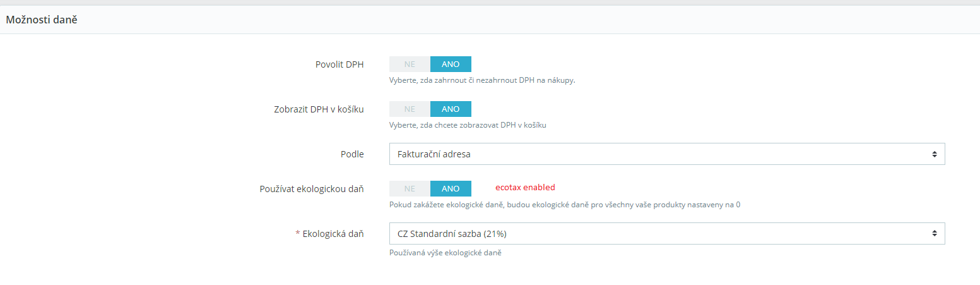Click the Zobrazit DPH v košíku label
Image resolution: width=980 pixels, height=285 pixels.
coord(314,109)
